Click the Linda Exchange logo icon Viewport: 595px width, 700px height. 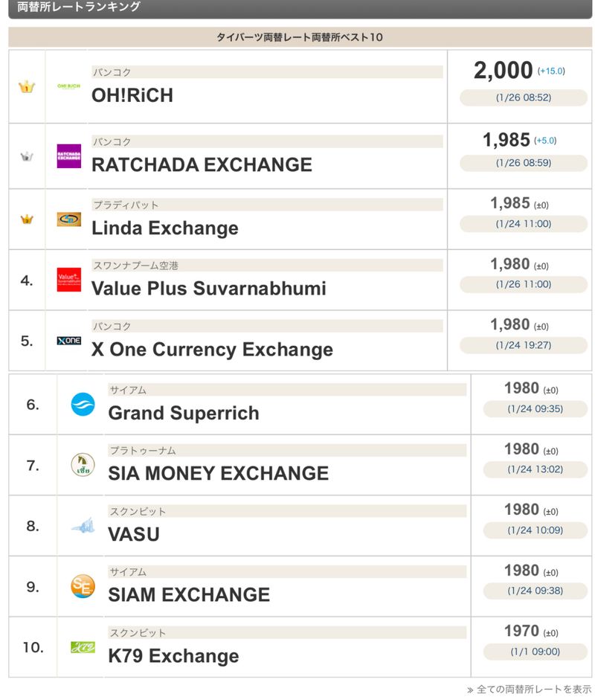pos(68,219)
